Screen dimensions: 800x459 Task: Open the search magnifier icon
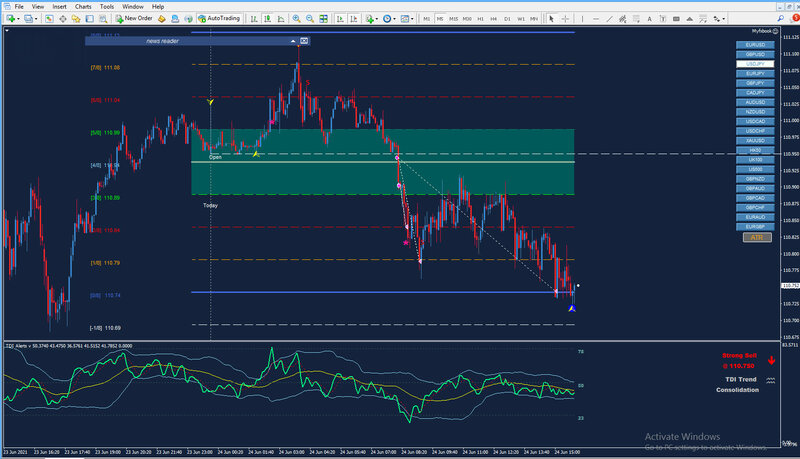click(x=781, y=18)
